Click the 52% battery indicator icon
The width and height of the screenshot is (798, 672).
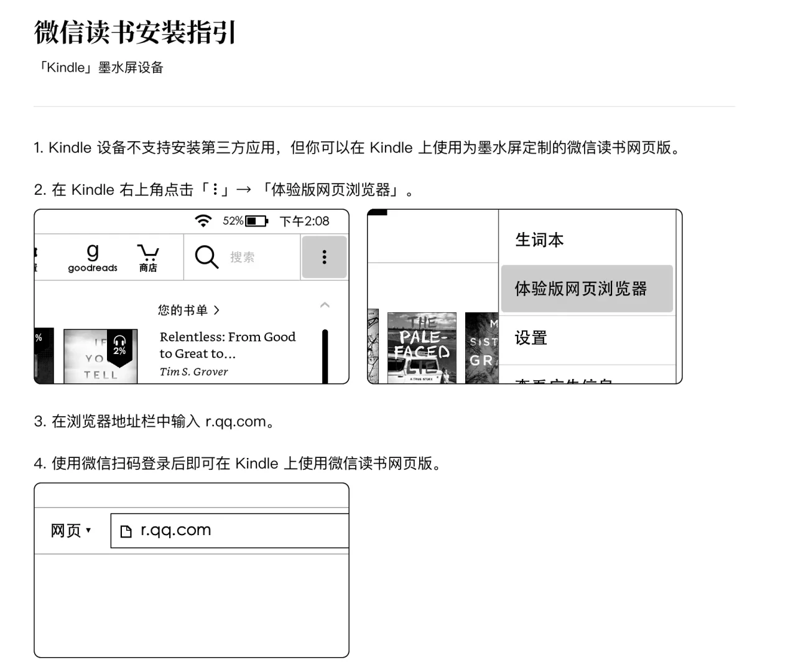pos(256,221)
